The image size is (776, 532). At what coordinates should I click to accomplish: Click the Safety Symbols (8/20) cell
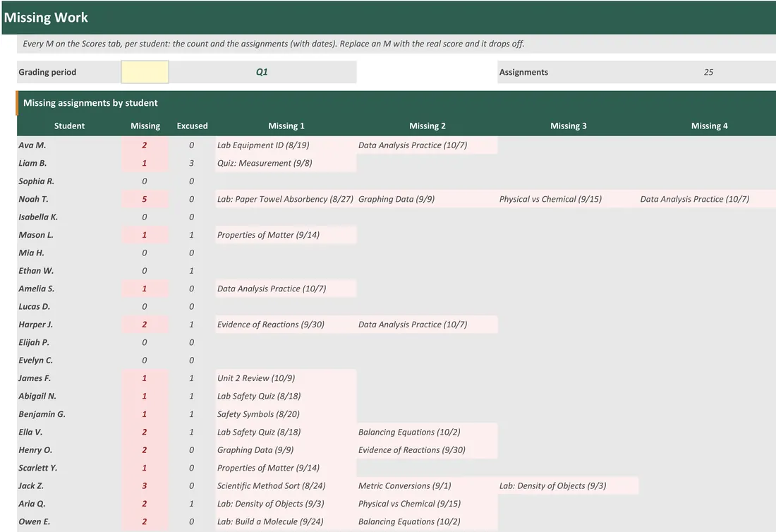[x=286, y=413]
